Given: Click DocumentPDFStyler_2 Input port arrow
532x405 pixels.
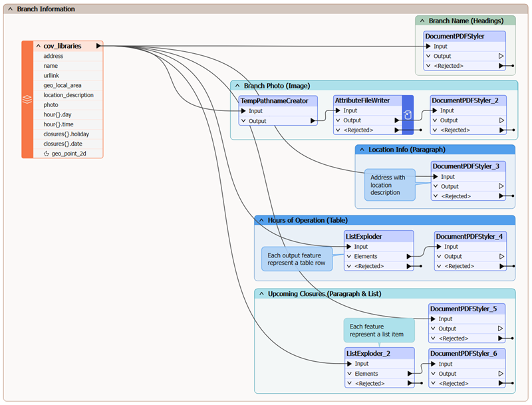Looking at the screenshot, I should [x=435, y=110].
